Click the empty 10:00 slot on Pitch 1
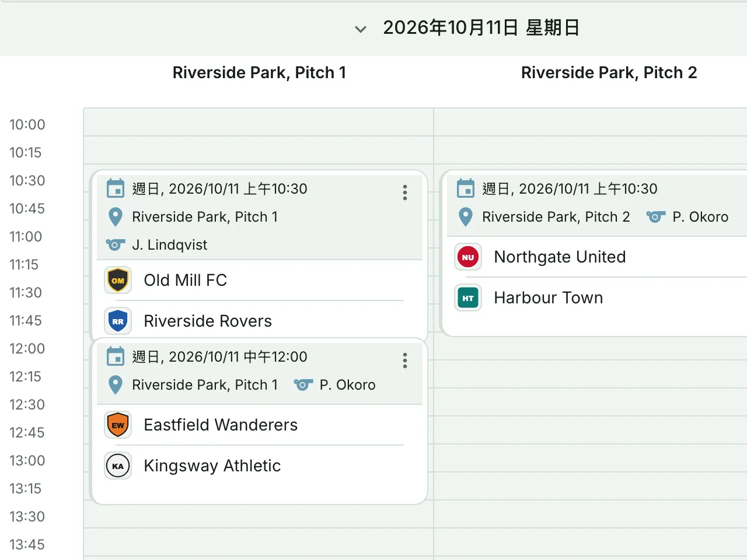The width and height of the screenshot is (747, 560). coord(259,122)
